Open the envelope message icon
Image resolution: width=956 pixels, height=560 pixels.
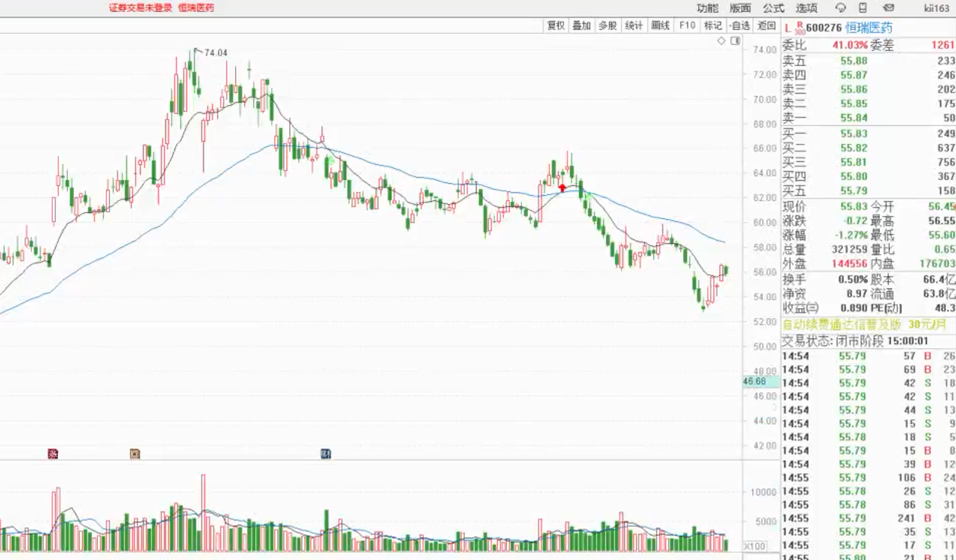pyautogui.click(x=889, y=8)
